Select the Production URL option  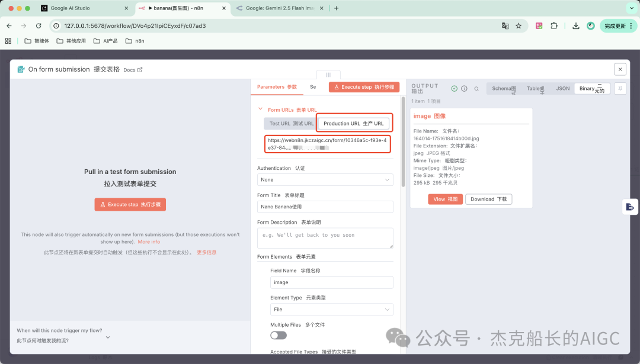pos(353,124)
